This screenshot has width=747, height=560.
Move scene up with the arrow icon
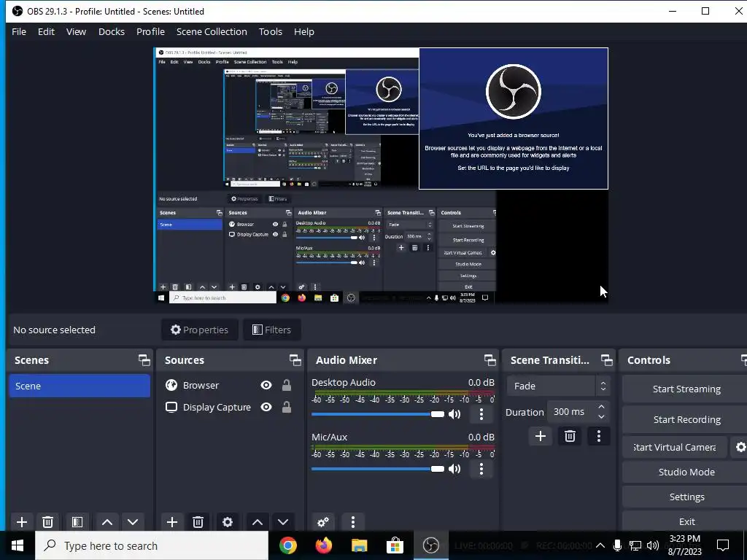tap(107, 522)
